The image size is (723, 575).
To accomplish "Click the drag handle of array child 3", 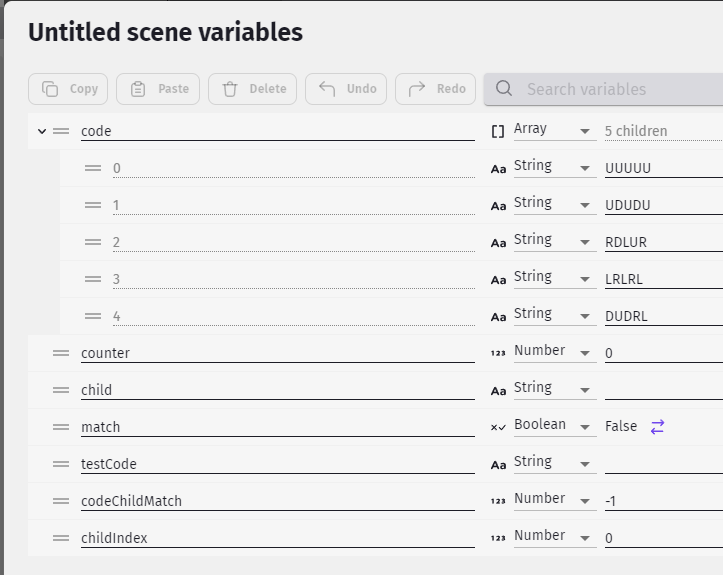I will click(x=93, y=279).
